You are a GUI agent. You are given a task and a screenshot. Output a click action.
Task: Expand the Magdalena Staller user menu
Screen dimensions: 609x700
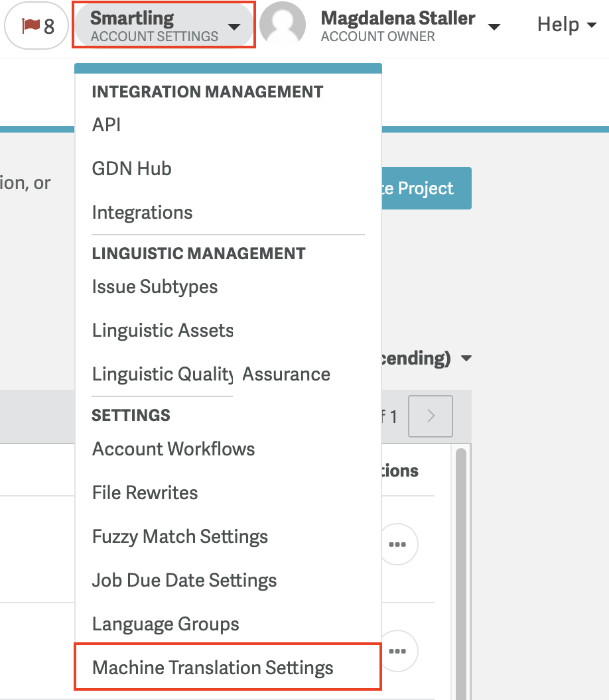[410, 25]
